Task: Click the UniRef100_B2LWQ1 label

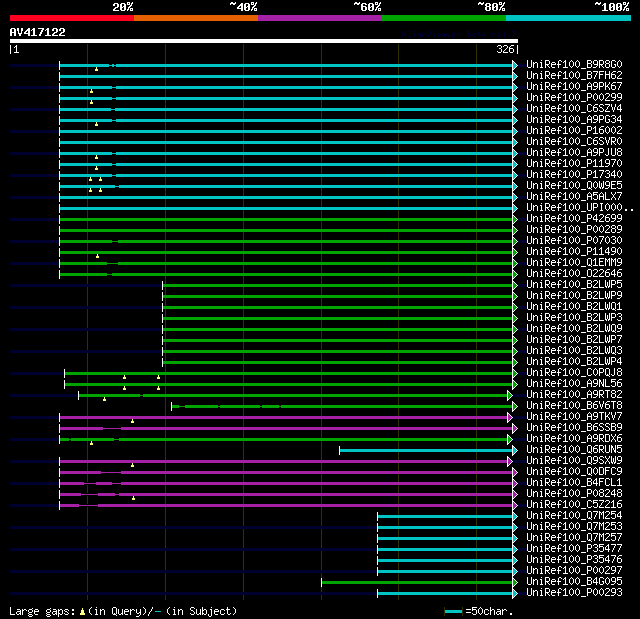Action: pos(574,307)
